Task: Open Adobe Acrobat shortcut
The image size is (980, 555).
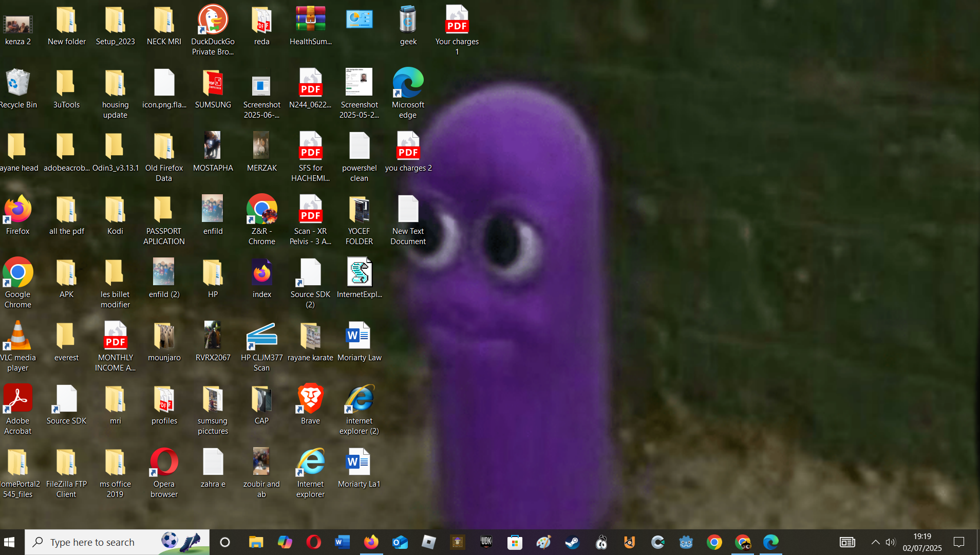Action: tap(18, 410)
